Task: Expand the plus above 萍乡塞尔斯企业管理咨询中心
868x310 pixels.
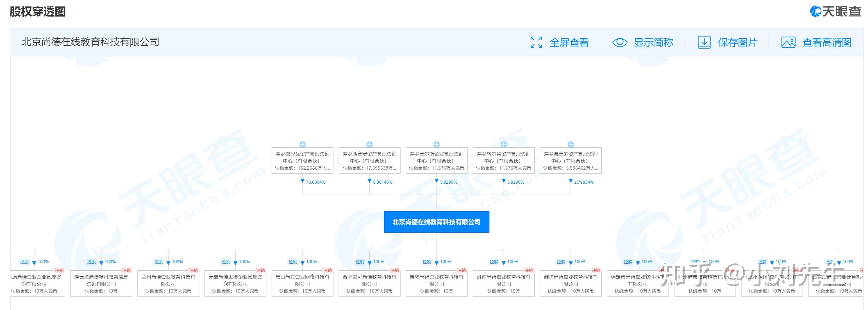Action: (x=437, y=144)
